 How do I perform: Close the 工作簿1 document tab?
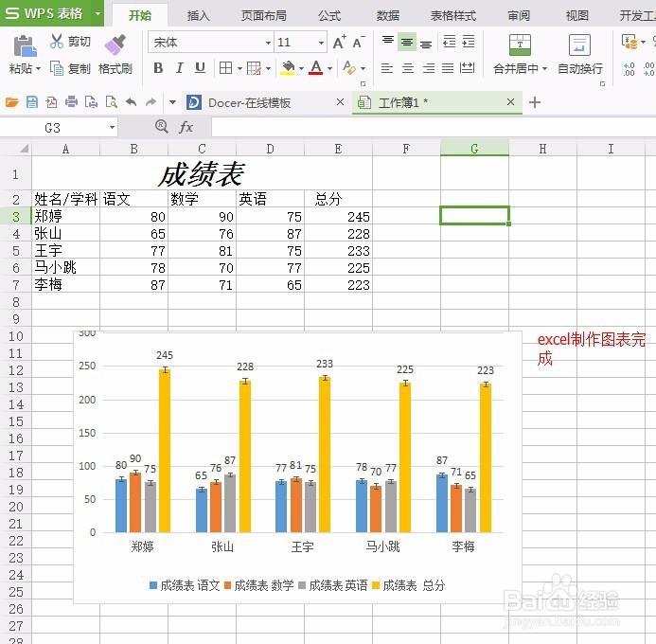[510, 101]
